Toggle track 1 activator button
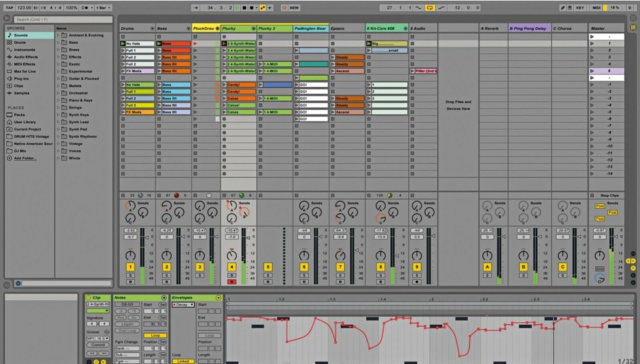Viewport: 640px width, 364px height. pos(130,267)
